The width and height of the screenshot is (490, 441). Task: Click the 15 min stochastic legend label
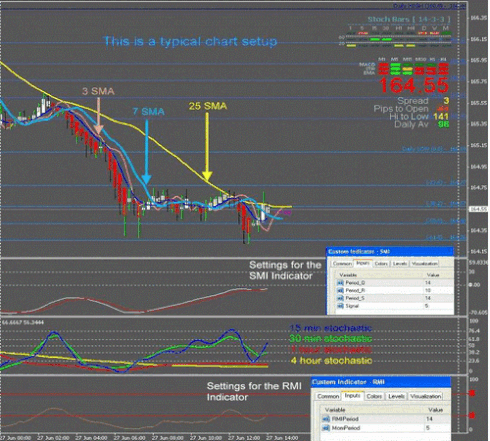[330, 328]
